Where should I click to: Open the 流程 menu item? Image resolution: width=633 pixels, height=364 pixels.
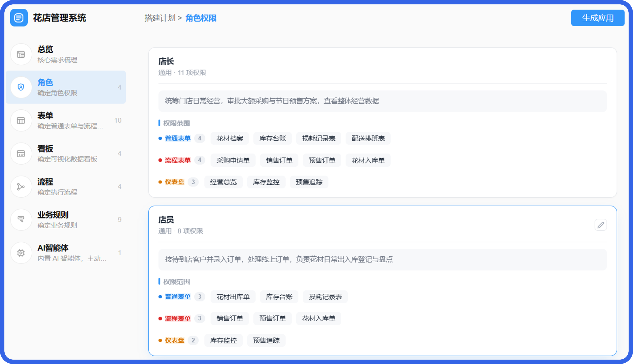click(66, 187)
